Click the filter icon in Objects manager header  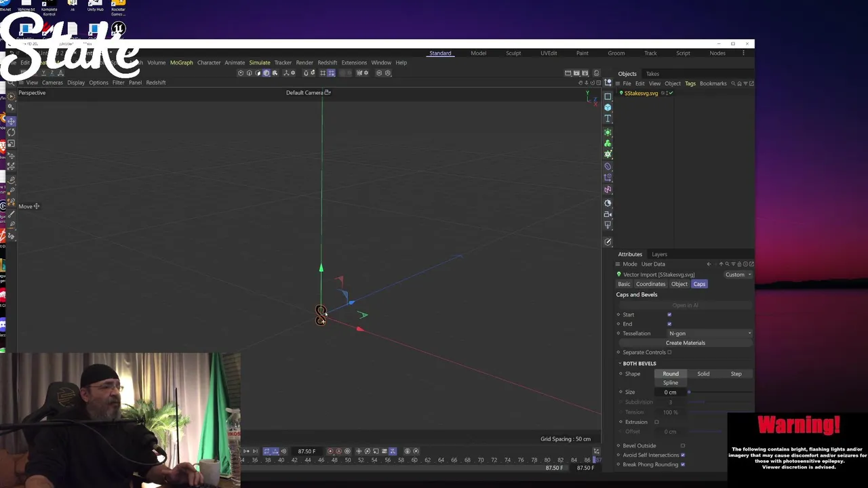point(745,83)
